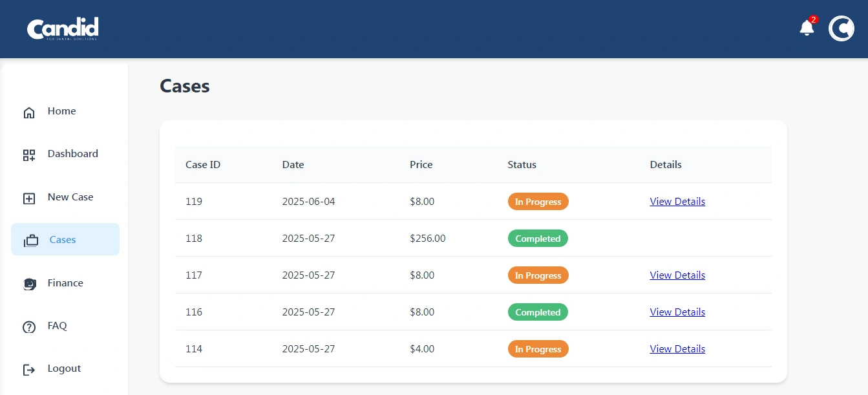This screenshot has height=395, width=868.
Task: Open the Dashboard menu label
Action: tap(72, 154)
